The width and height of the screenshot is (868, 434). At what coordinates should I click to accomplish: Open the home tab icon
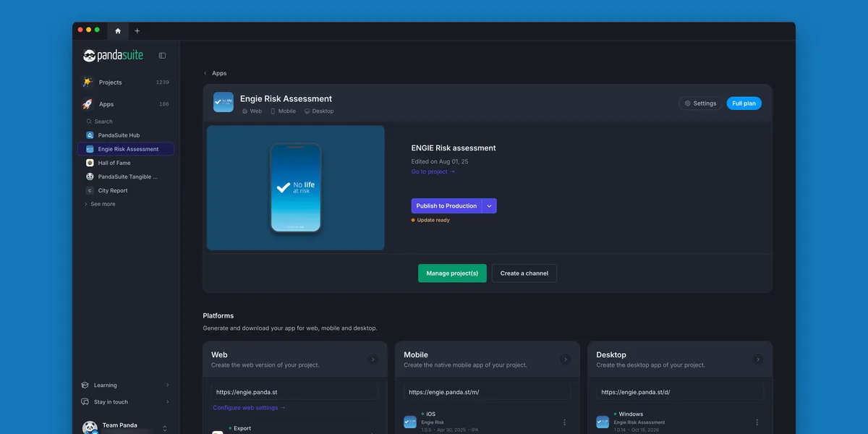click(x=118, y=30)
